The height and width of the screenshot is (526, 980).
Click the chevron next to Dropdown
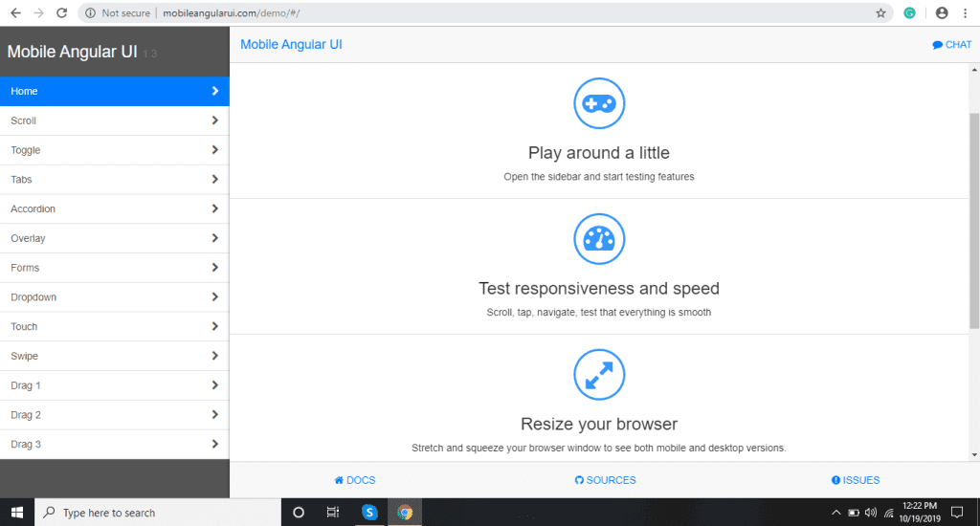(x=214, y=297)
